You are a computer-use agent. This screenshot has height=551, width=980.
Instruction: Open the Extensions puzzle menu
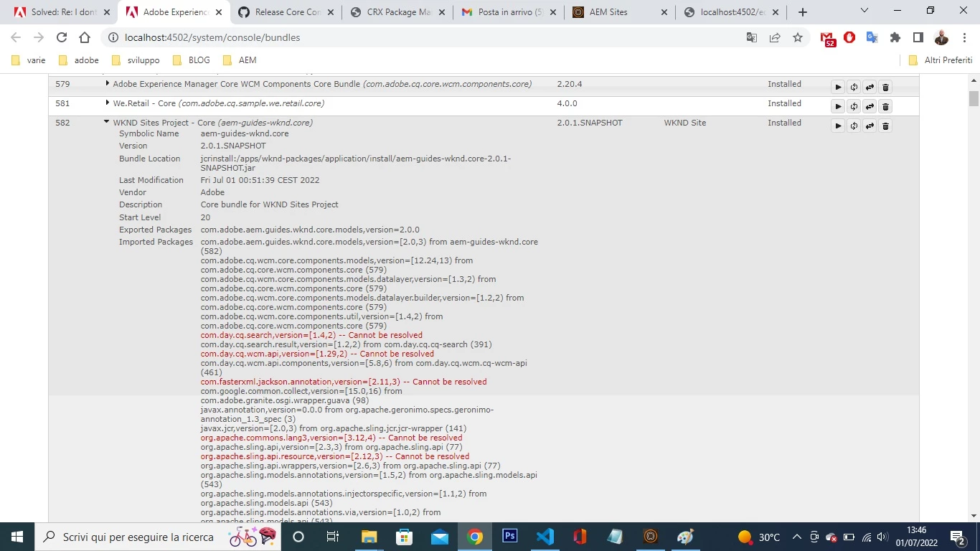click(x=895, y=37)
